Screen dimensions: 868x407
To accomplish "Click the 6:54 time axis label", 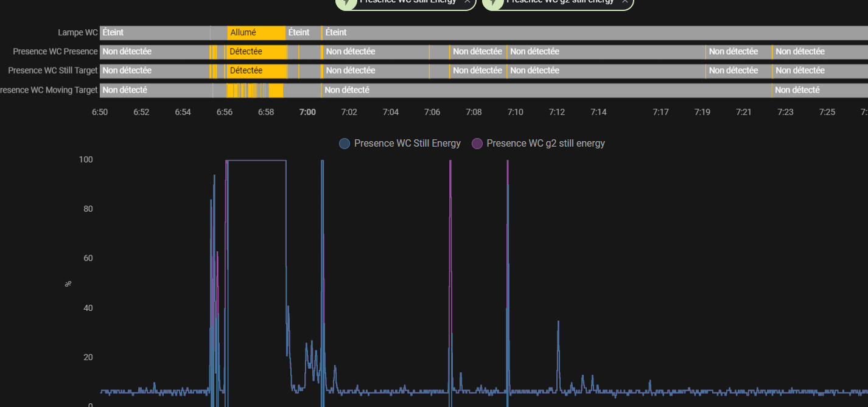I will (183, 112).
